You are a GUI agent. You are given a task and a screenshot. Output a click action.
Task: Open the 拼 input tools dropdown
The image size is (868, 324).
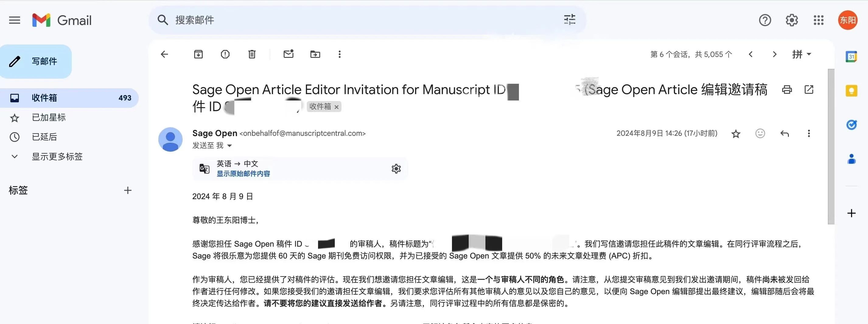pos(802,54)
